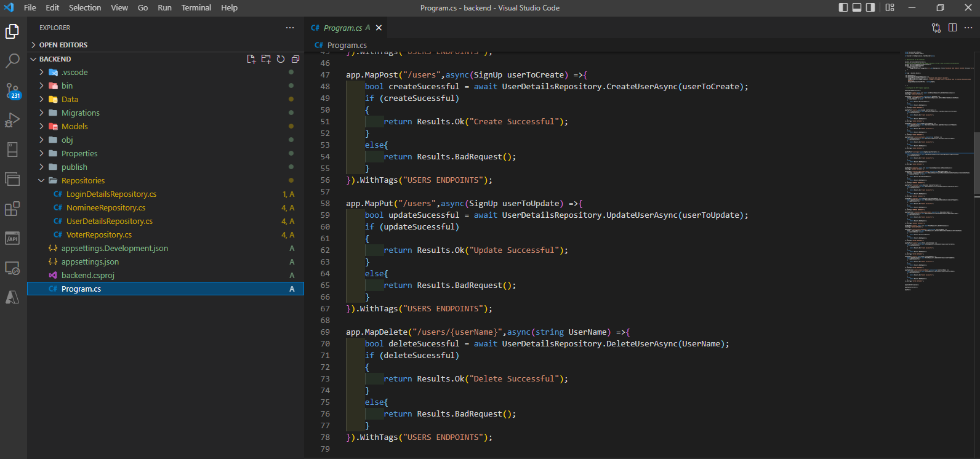The image size is (980, 459).
Task: Toggle primary side bar visibility
Action: pyautogui.click(x=843, y=7)
